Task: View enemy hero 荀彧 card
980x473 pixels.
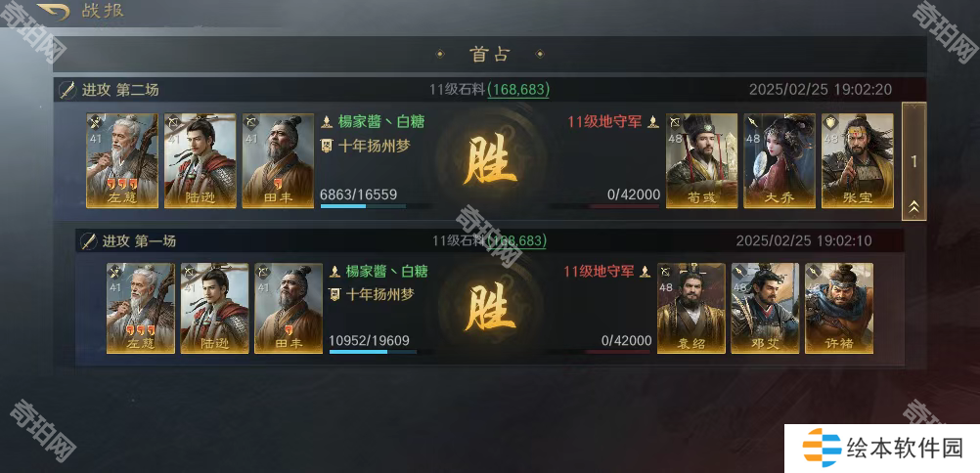Action: 702,160
